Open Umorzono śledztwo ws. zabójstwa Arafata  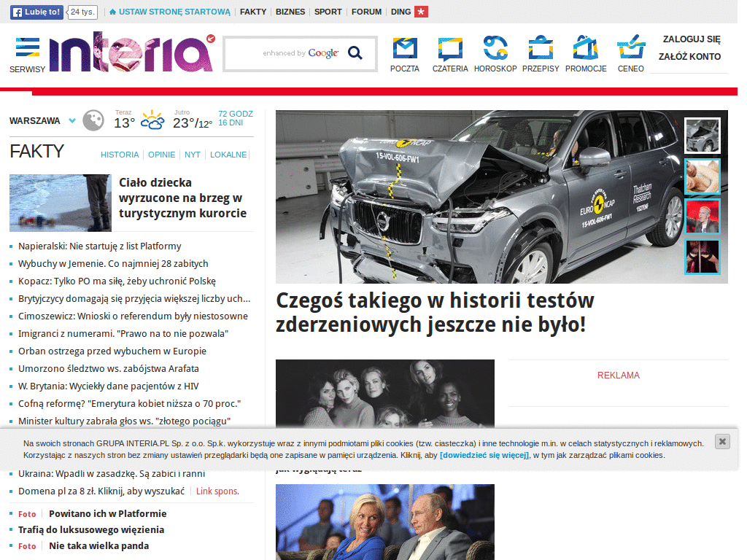click(x=108, y=368)
